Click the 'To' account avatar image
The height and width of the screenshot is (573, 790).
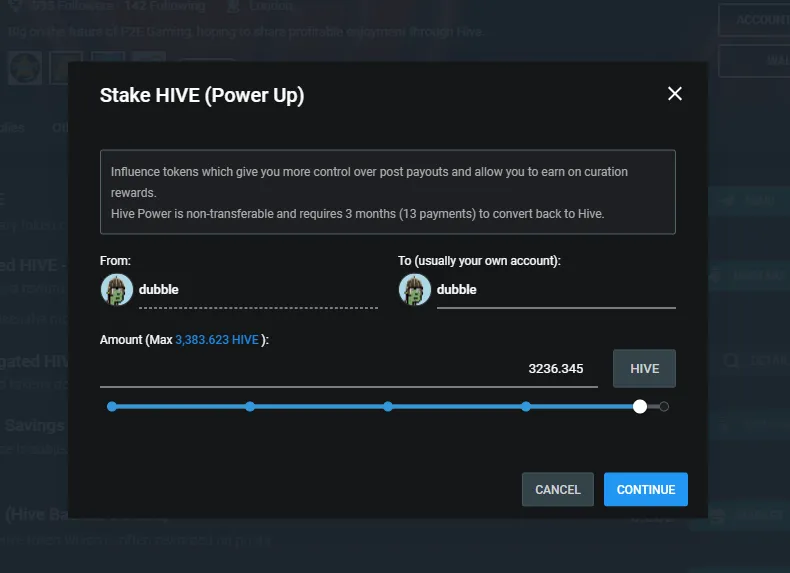point(415,290)
